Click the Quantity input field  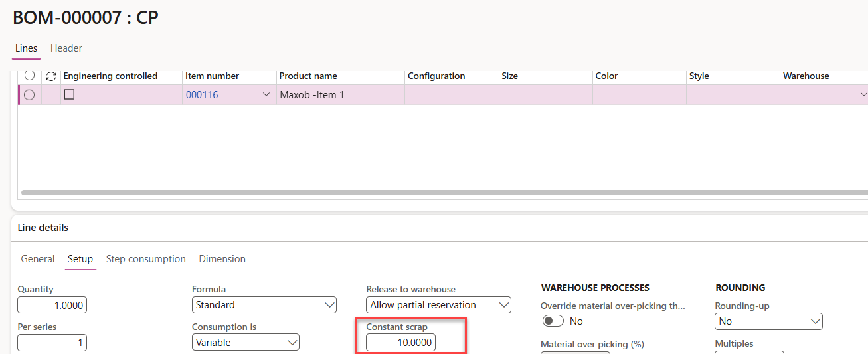[x=52, y=305]
